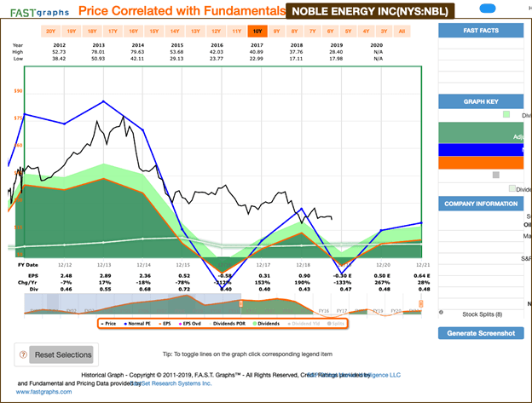Select the 9Y time range tab
Screen dimensions: 532x403
click(277, 32)
